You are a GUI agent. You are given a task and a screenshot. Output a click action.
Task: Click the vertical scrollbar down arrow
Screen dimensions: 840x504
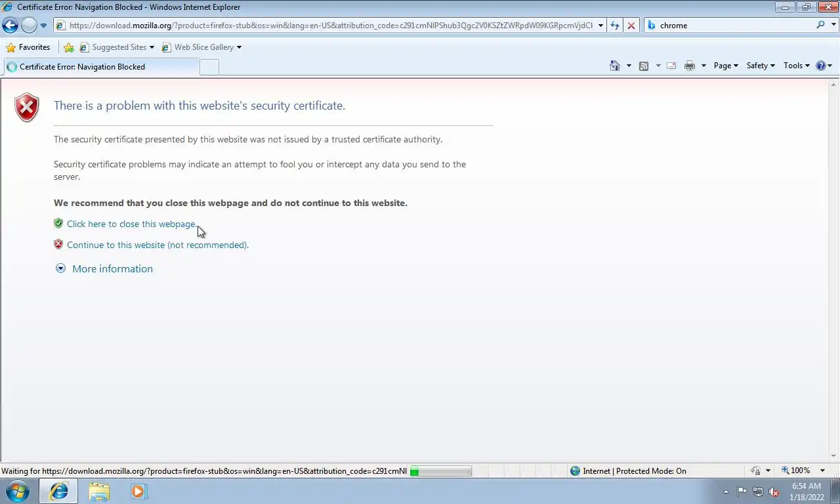[x=834, y=455]
